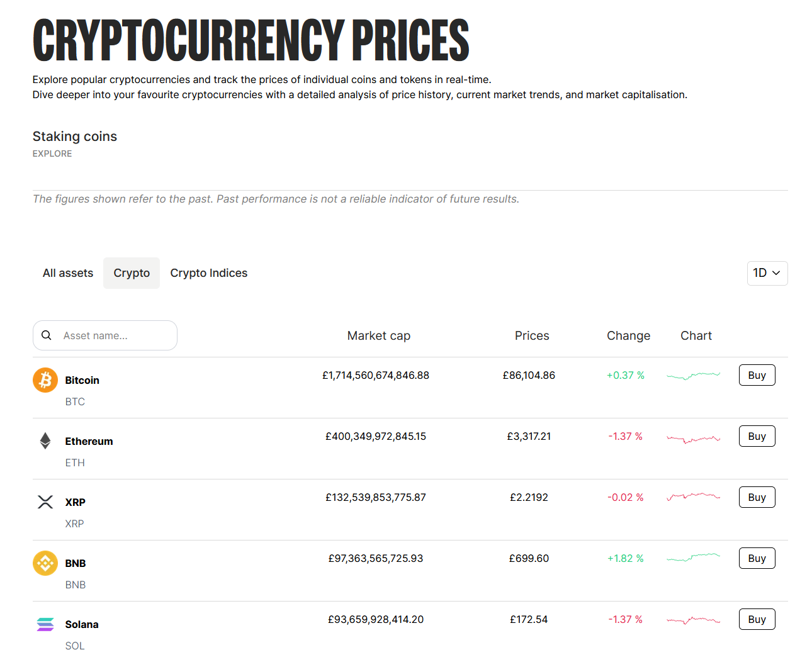Click the BNB yellow logo icon
The width and height of the screenshot is (812, 650).
click(45, 563)
